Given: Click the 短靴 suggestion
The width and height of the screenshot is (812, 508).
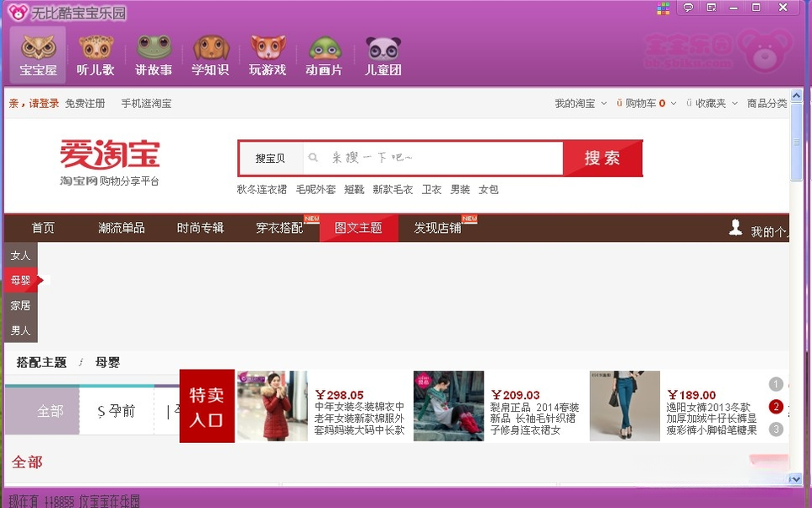Looking at the screenshot, I should [355, 190].
